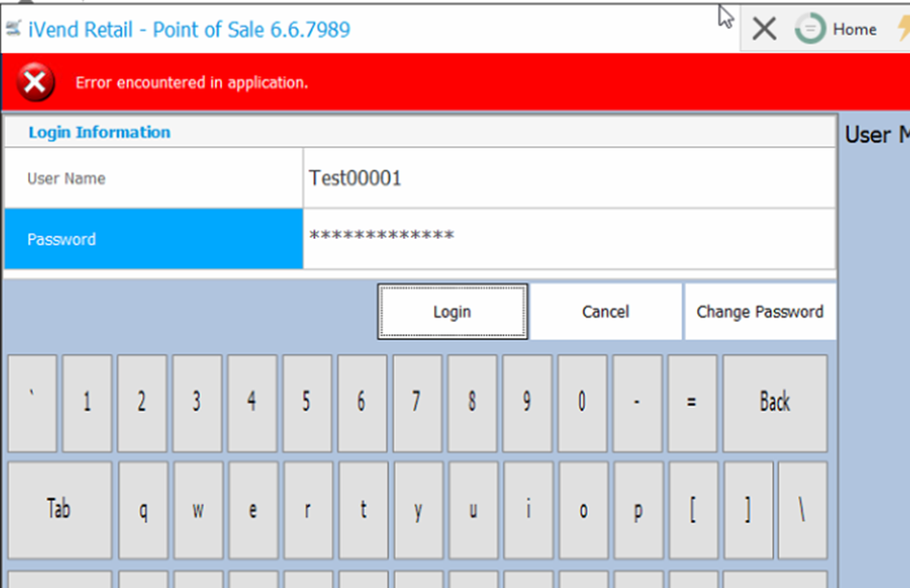Image resolution: width=910 pixels, height=588 pixels.
Task: Tap the e key on on-screen keyboard
Action: (254, 511)
